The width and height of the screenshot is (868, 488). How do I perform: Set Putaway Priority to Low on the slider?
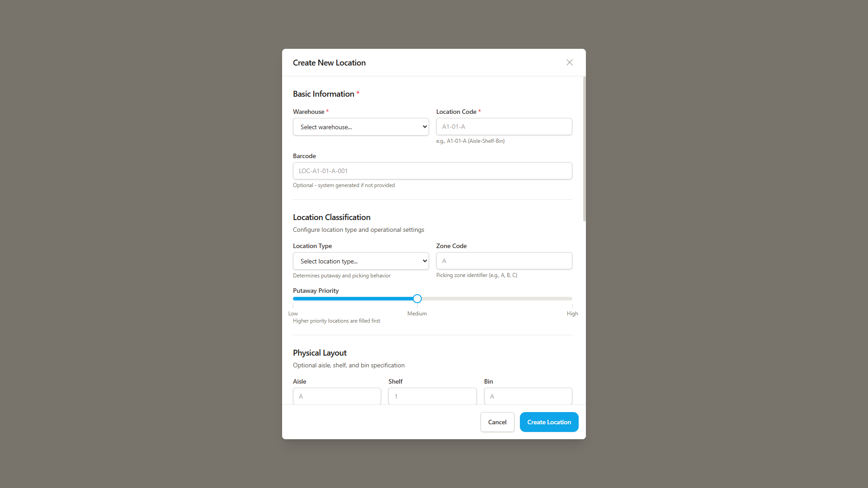tap(293, 299)
